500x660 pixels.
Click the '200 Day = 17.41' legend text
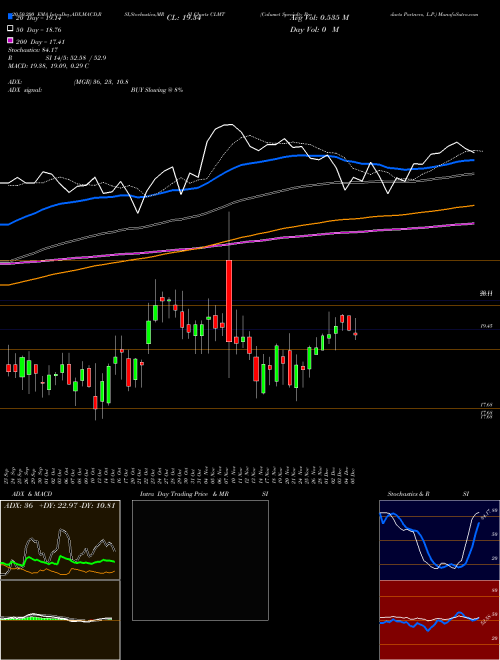pos(40,42)
